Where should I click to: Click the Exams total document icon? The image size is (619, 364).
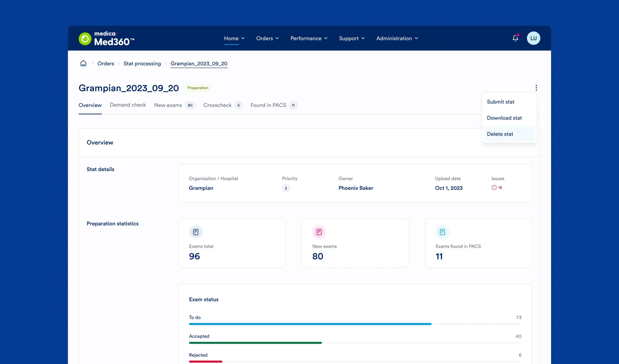coord(196,232)
